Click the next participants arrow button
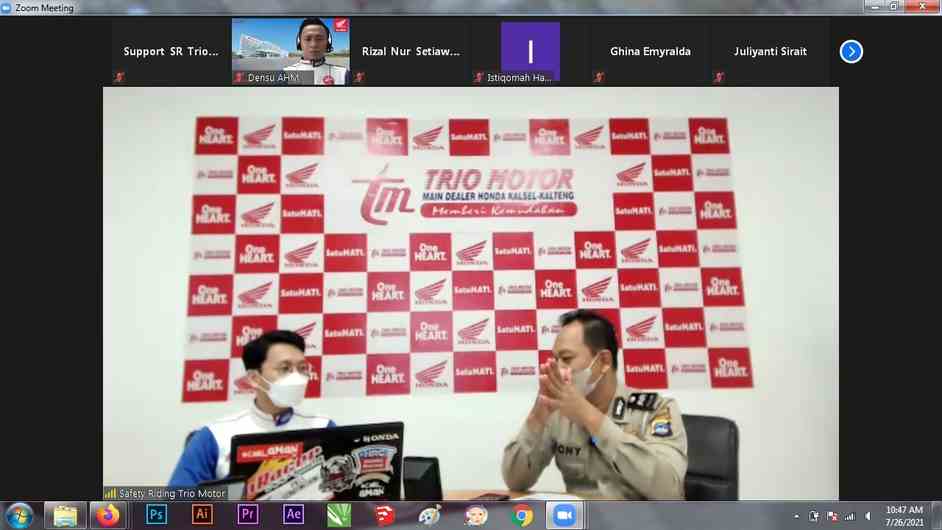942x530 pixels. (851, 51)
